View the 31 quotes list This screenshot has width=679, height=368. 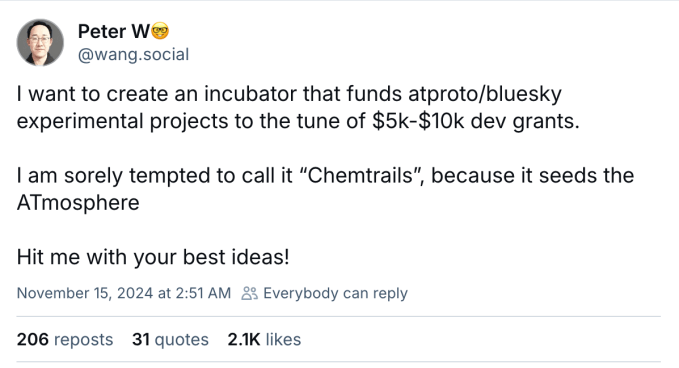click(170, 339)
